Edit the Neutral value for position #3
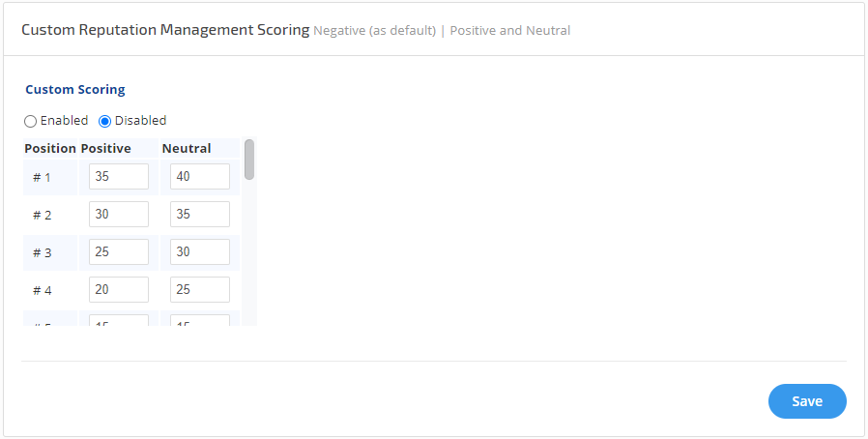868x439 pixels. [x=200, y=252]
